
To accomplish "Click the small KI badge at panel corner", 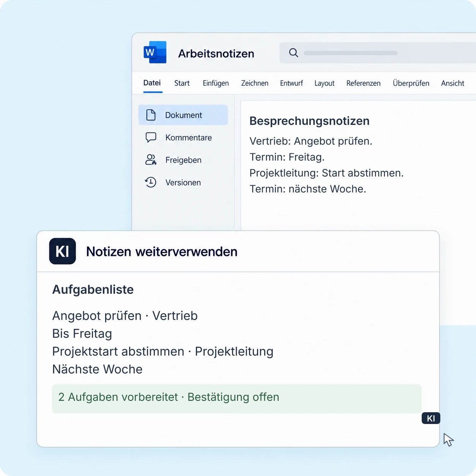I will [431, 418].
